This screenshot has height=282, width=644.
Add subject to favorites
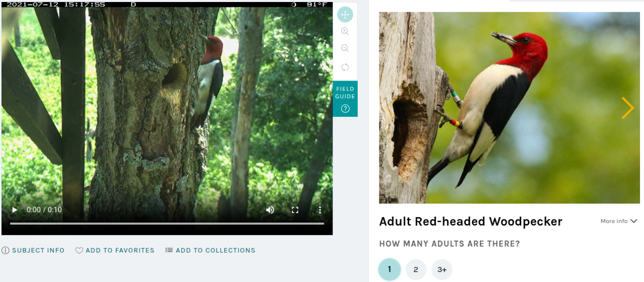click(x=115, y=250)
